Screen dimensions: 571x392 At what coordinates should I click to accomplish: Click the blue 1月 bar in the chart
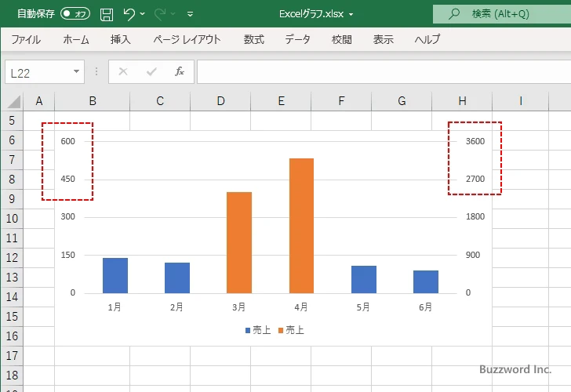(x=115, y=275)
